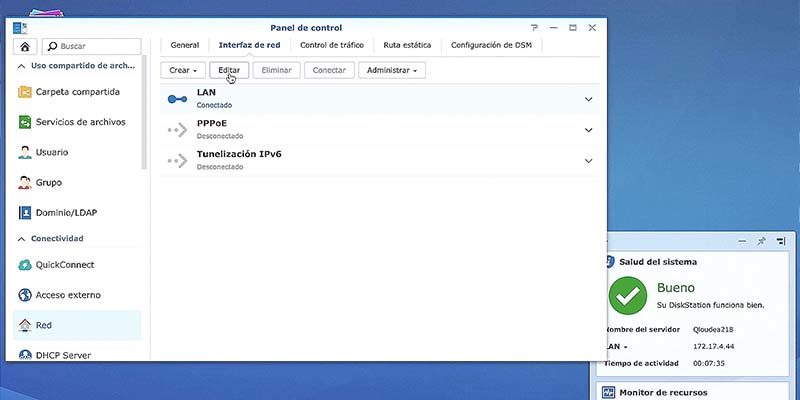The image size is (800, 400).
Task: Click the Editar button
Action: (x=229, y=70)
